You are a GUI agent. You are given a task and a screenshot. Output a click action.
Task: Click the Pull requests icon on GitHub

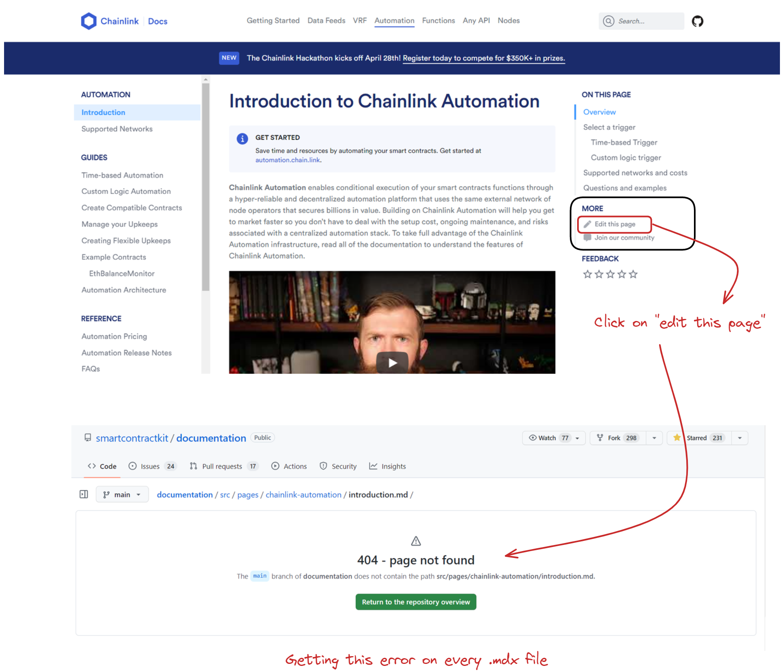click(194, 466)
